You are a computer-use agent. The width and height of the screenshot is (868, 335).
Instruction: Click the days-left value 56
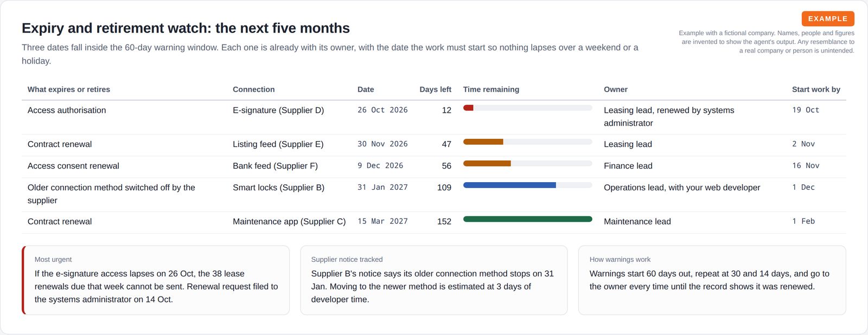(446, 166)
